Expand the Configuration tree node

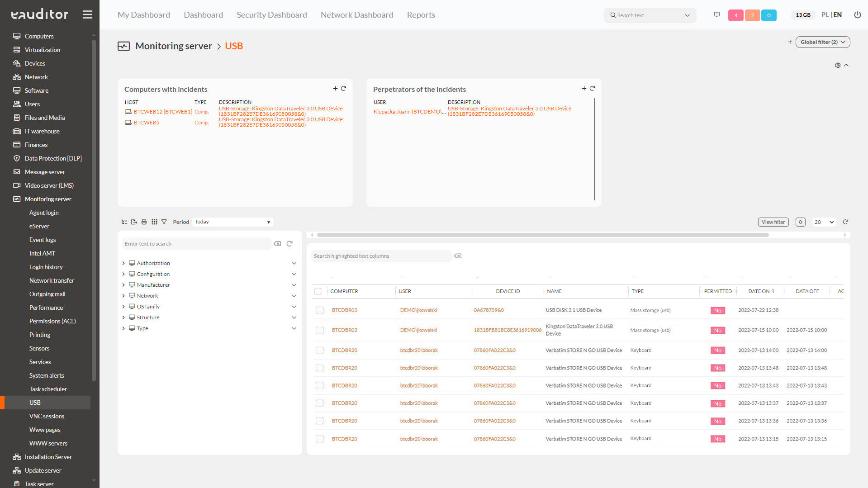point(123,274)
